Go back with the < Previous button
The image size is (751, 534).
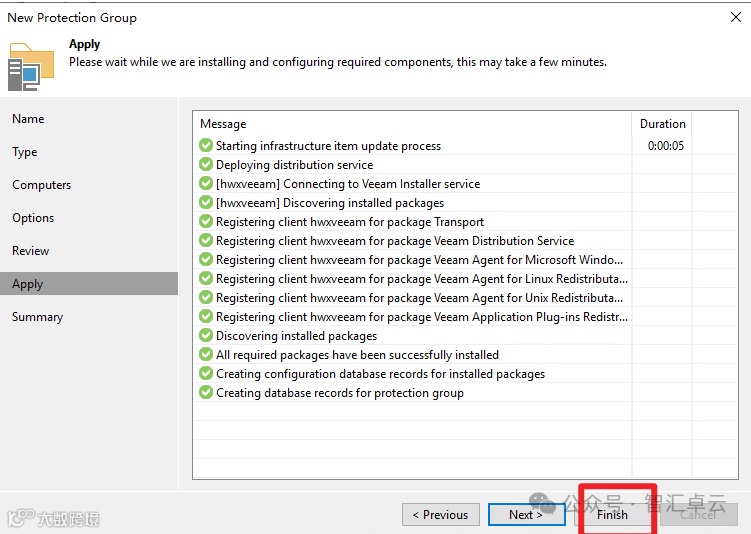[x=441, y=514]
